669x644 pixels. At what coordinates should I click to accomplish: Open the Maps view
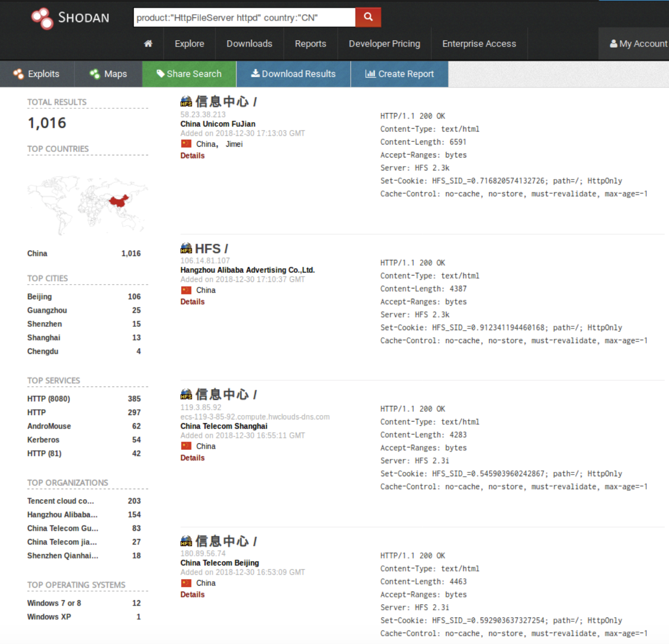click(108, 74)
